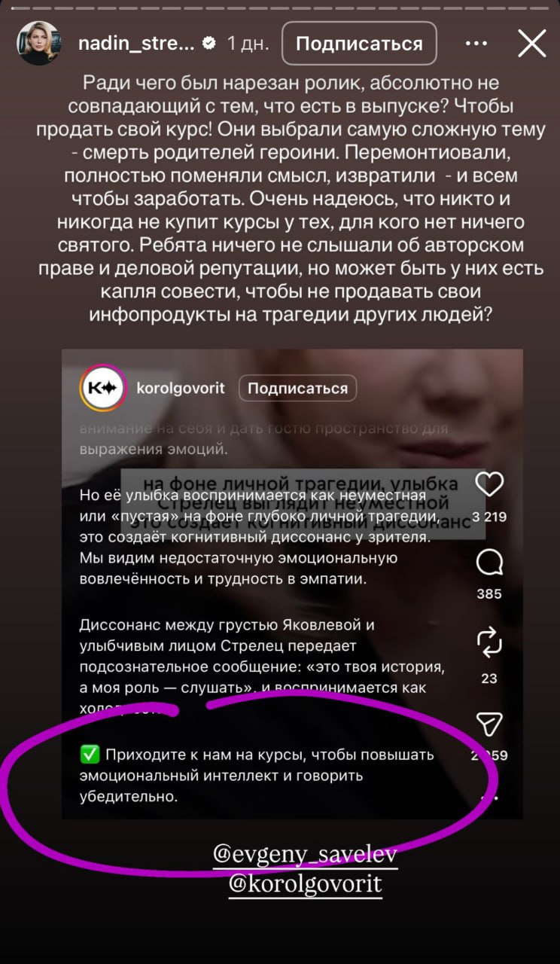The width and height of the screenshot is (560, 964).
Task: Close the story with the X icon
Action: [532, 44]
